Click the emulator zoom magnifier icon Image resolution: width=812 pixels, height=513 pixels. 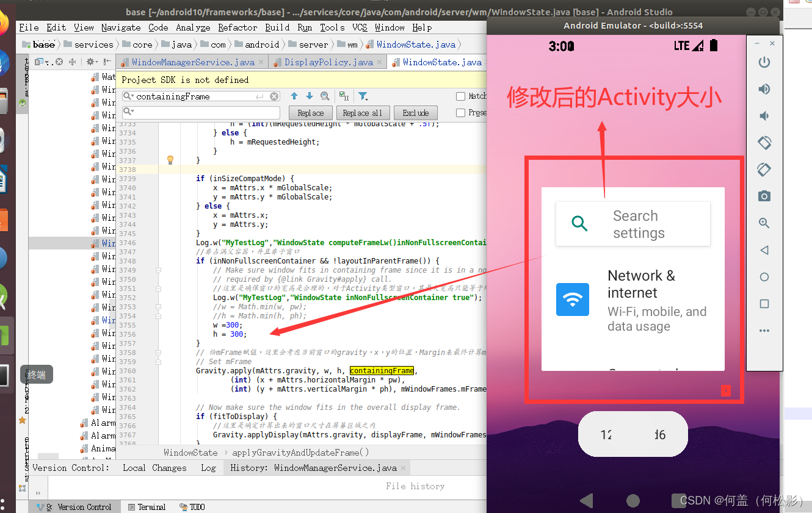click(x=764, y=223)
